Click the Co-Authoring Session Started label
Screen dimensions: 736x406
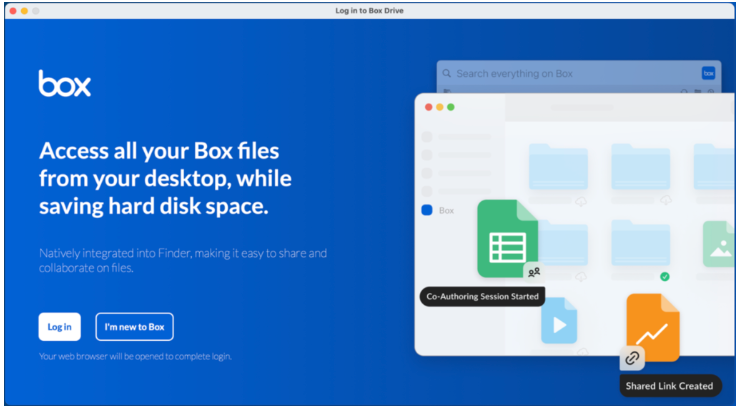point(483,297)
